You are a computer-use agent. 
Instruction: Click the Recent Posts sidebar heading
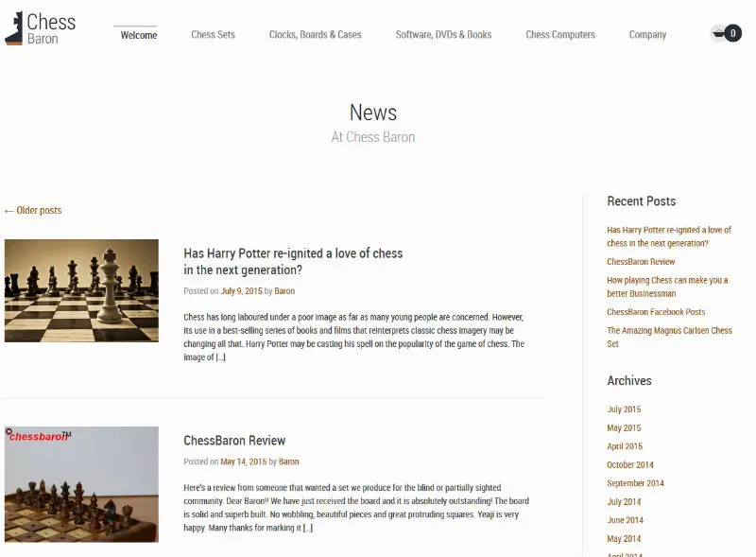[x=642, y=201]
